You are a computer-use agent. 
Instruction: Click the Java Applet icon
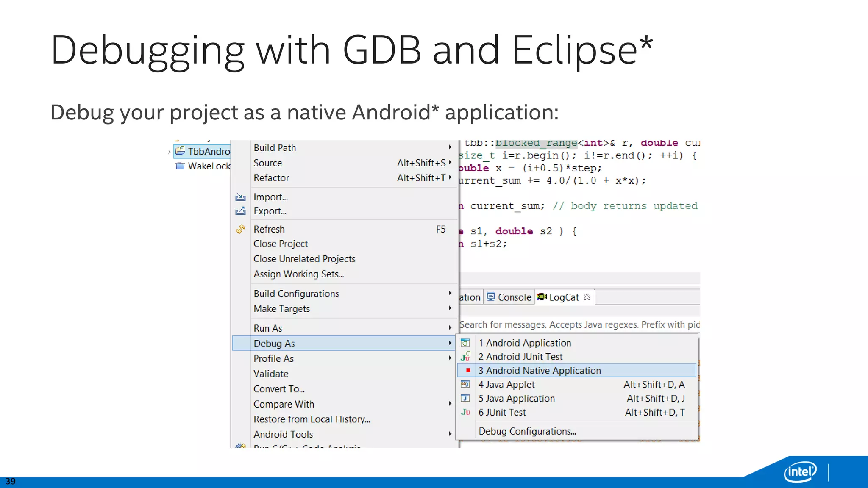coord(465,384)
